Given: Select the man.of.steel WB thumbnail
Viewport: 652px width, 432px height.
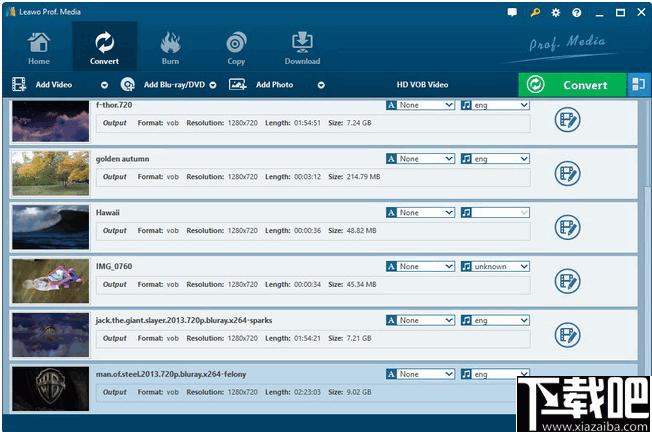Looking at the screenshot, I should (x=50, y=389).
